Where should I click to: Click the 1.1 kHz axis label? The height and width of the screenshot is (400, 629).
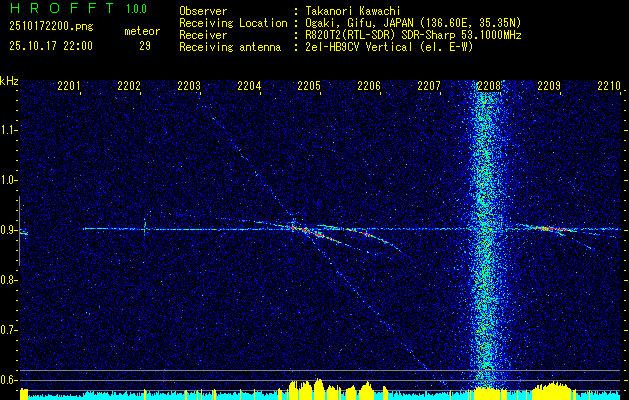9,131
